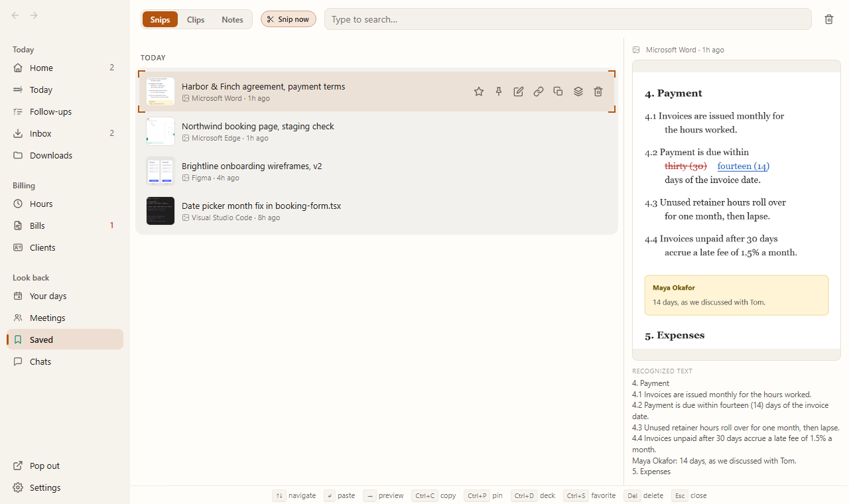Screen dimensions: 849x504
Task: Click the trash icon beside the search bar
Action: coord(829,19)
